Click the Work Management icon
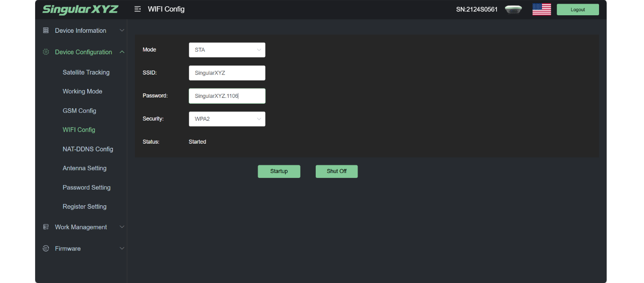Image resolution: width=644 pixels, height=283 pixels. [x=46, y=227]
